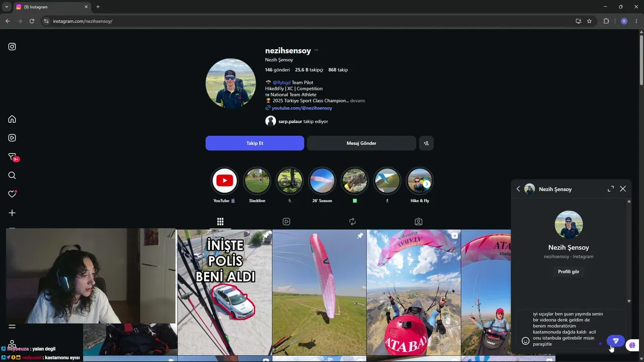Open the emoji picker in message box
This screenshot has height=362, width=644.
point(525,341)
